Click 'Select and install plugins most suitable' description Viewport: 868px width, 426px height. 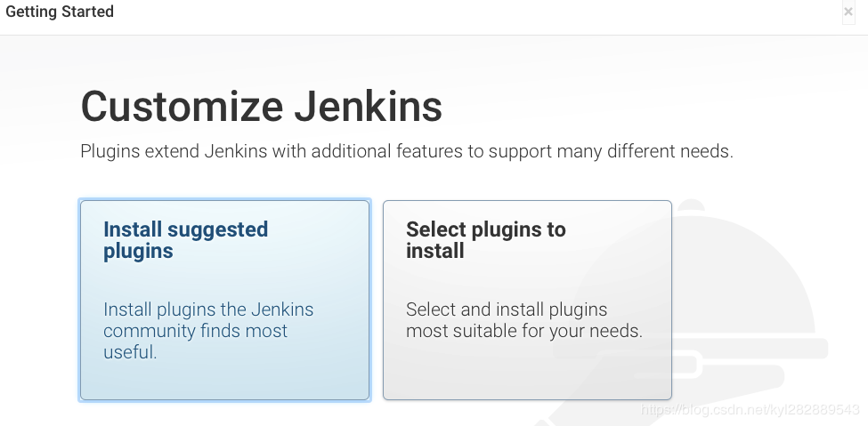524,320
